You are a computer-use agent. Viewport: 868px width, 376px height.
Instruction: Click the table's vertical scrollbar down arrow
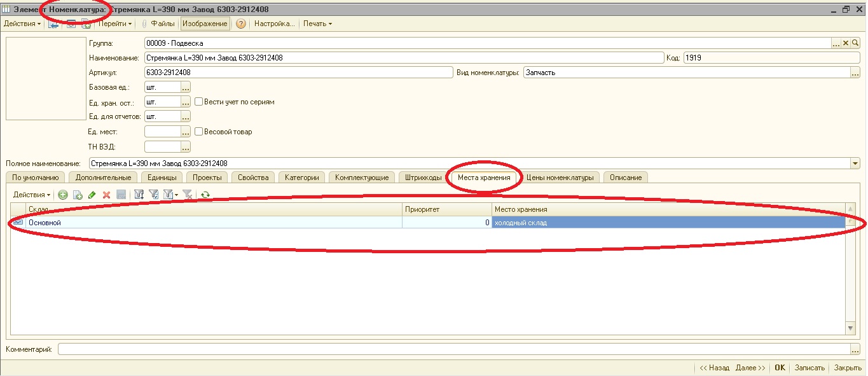tap(851, 328)
